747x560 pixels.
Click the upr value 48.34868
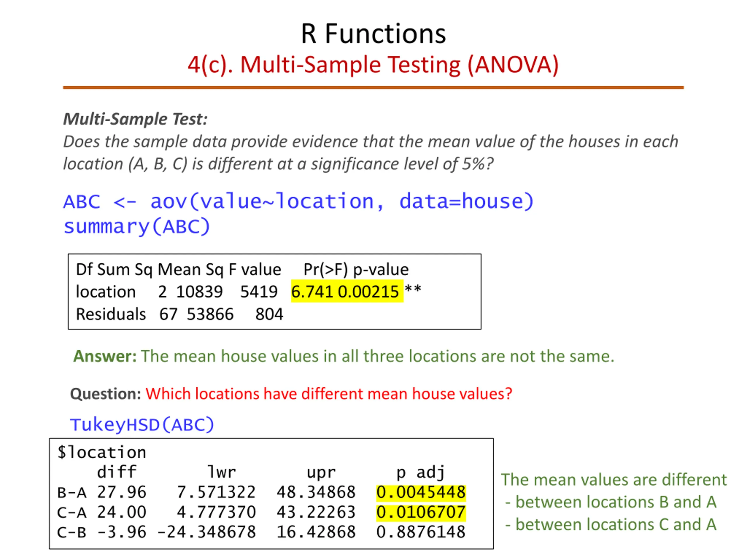point(316,492)
